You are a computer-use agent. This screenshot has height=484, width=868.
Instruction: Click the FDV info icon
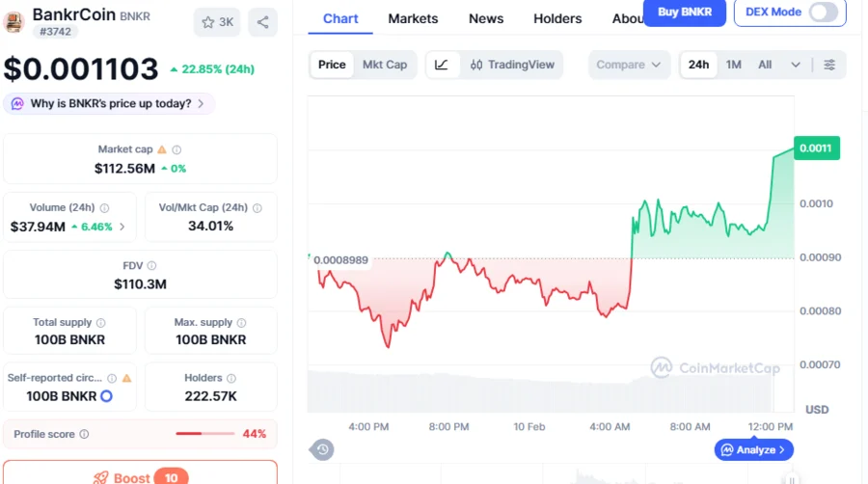pyautogui.click(x=151, y=265)
